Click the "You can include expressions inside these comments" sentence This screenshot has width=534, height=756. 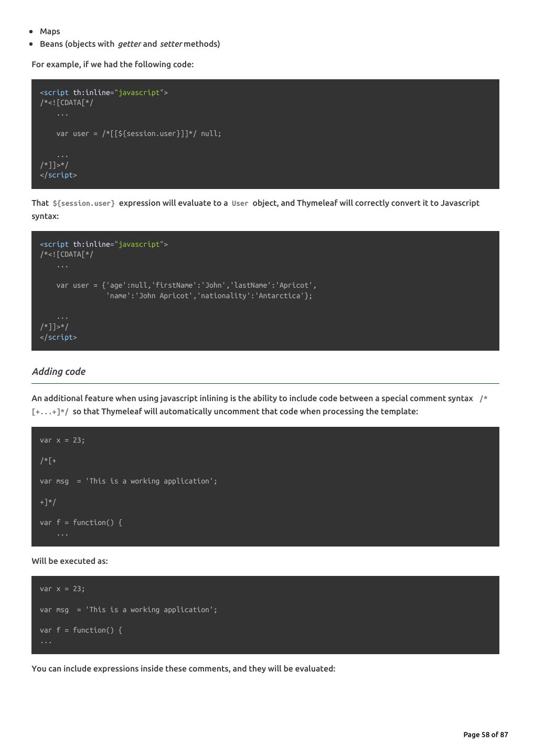[x=183, y=669]
